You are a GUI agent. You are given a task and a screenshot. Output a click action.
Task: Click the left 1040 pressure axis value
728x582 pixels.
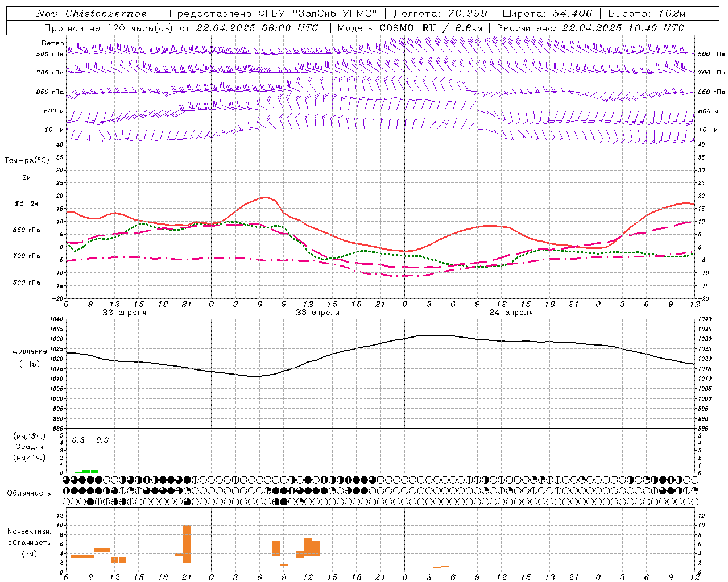(x=57, y=319)
